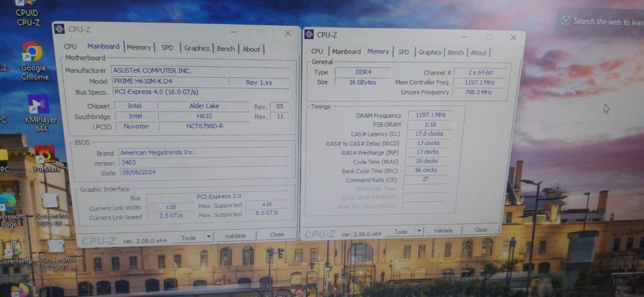This screenshot has width=644, height=297.
Task: Click the Command Rate value 2T
Action: (x=425, y=179)
